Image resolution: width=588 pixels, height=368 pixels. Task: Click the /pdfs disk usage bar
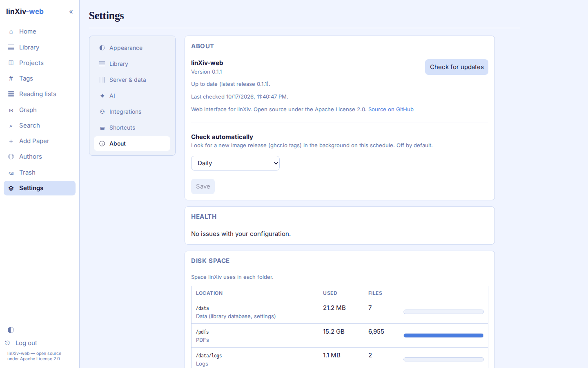coord(443,336)
